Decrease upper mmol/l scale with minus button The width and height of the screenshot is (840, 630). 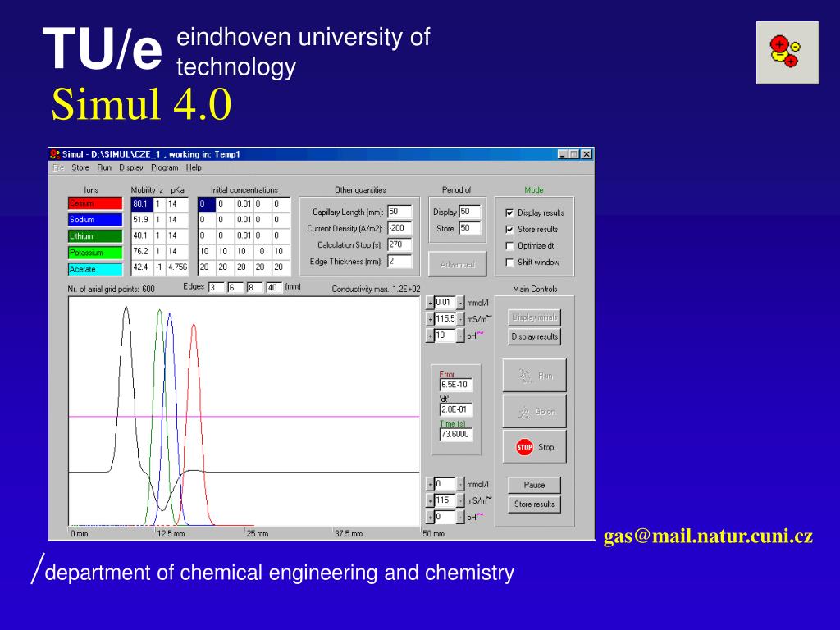(460, 304)
